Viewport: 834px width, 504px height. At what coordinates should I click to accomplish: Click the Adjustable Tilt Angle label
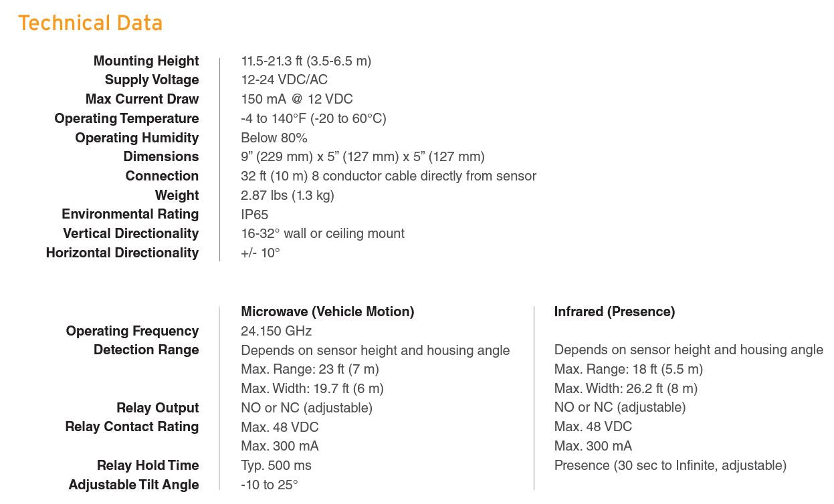tap(133, 485)
